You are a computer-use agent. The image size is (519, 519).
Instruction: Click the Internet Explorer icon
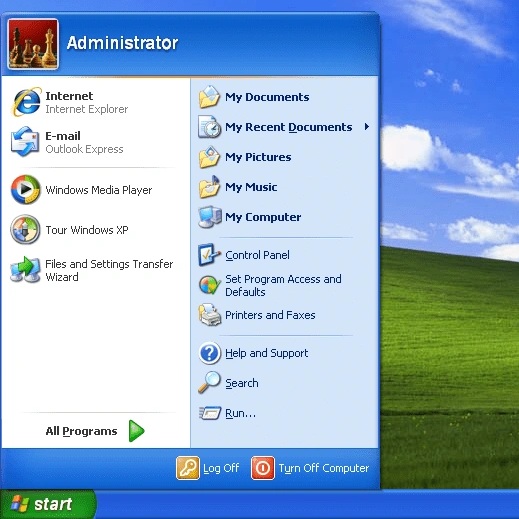[x=26, y=102]
